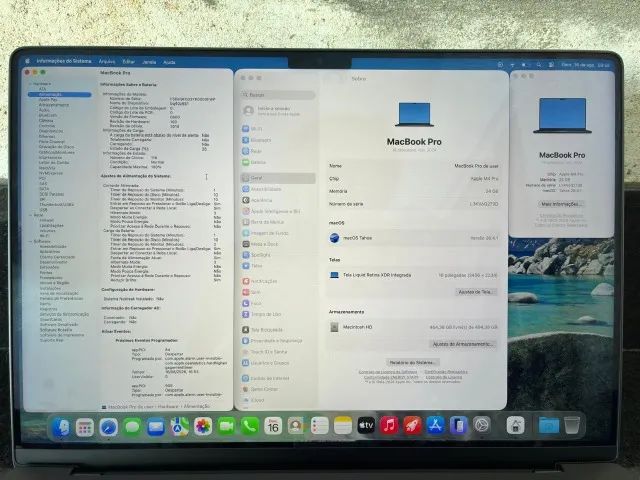Click the macOS Tahoe version row

[413, 238]
